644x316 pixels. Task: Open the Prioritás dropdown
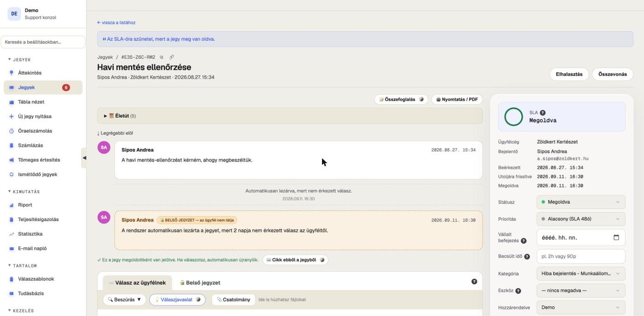[581, 219]
